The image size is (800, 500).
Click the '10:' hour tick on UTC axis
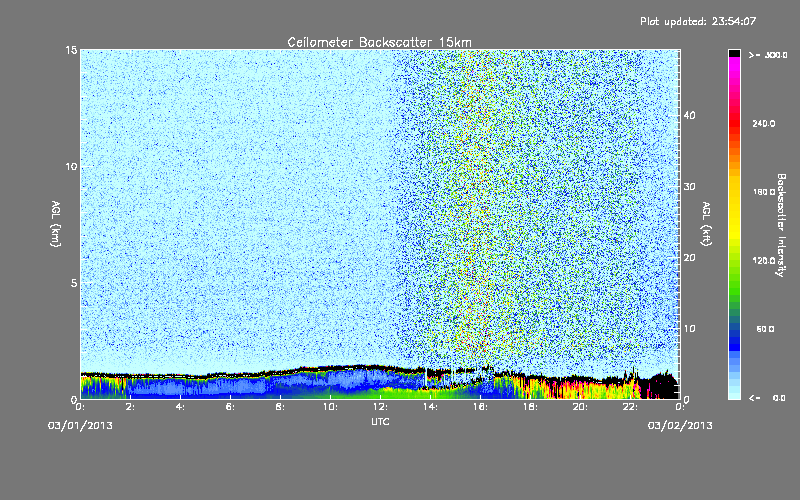pos(331,407)
